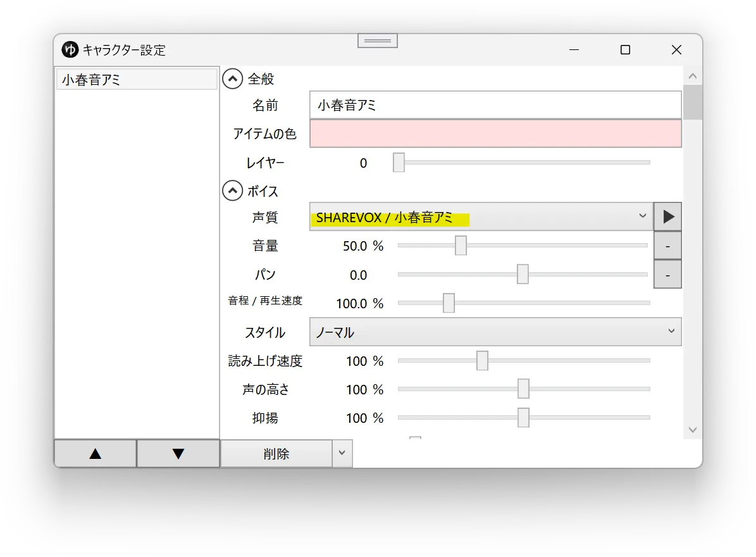Click the minus button next to 音量
The image size is (756, 557).
point(668,246)
